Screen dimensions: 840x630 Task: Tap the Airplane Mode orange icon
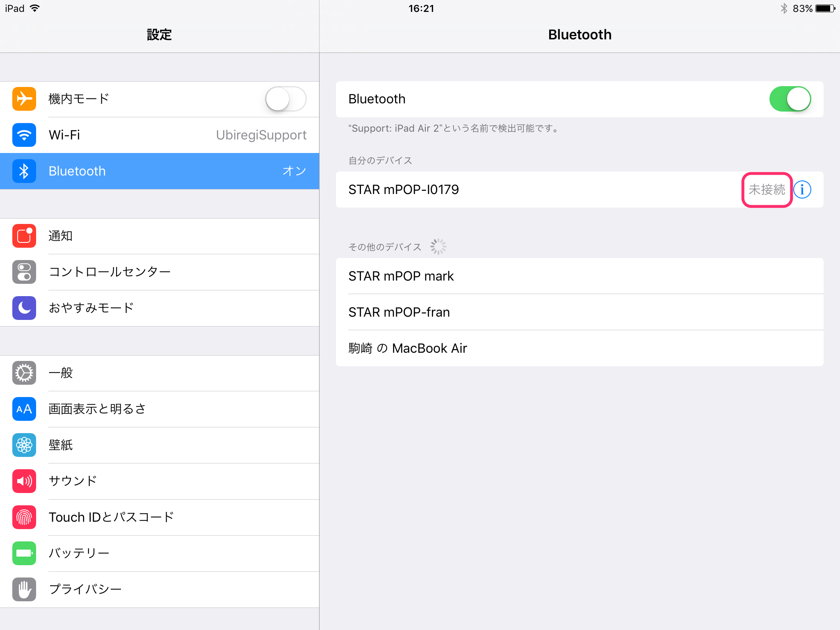pyautogui.click(x=24, y=99)
